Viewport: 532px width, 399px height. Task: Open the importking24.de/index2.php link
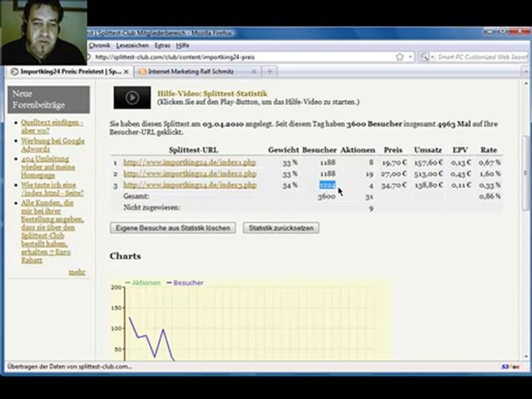(190, 173)
